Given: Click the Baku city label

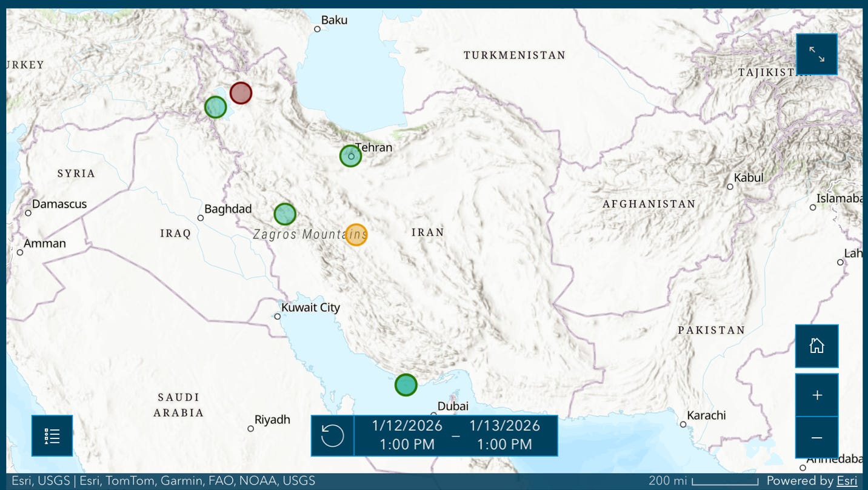Looking at the screenshot, I should click(335, 20).
